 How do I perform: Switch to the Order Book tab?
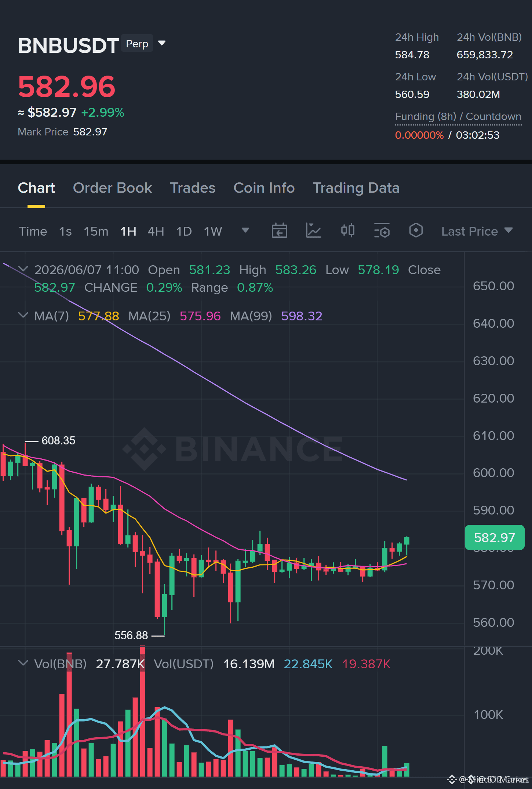[112, 188]
